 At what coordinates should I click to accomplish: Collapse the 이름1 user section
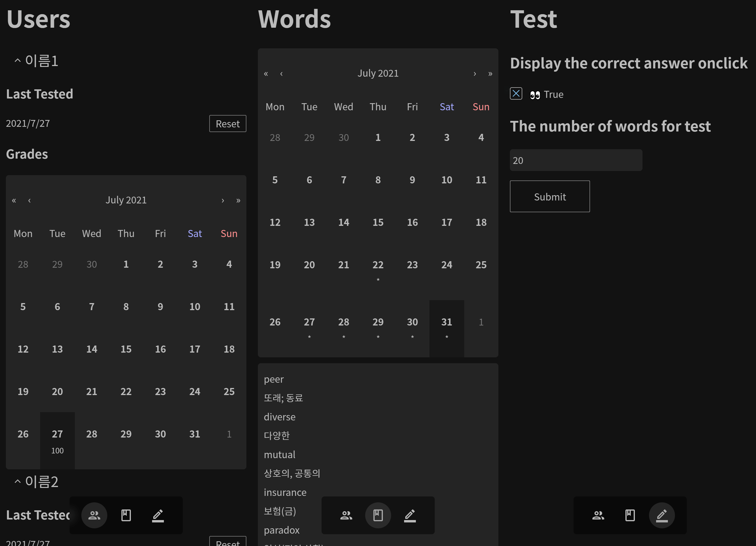pos(17,60)
